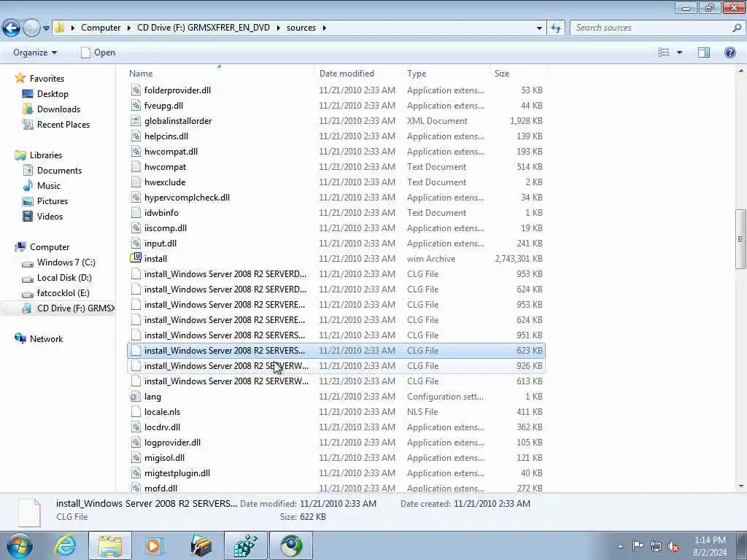This screenshot has height=560, width=747.
Task: Select CD Drive (F:) breadcrumb segment
Action: (204, 28)
